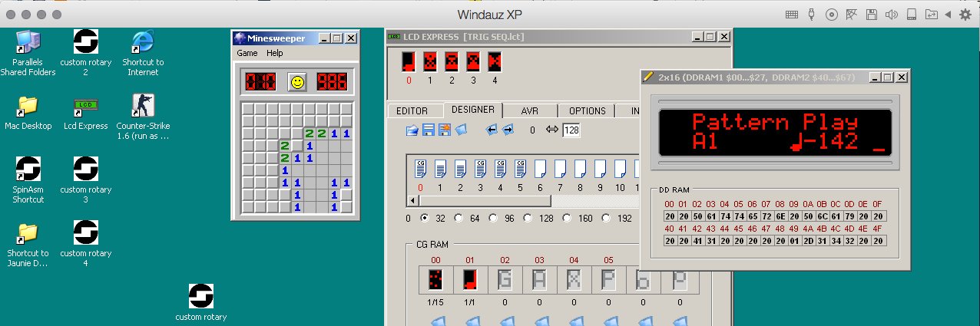980x326 pixels.
Task: Select Shortcut to Internet desktop icon
Action: click(143, 54)
